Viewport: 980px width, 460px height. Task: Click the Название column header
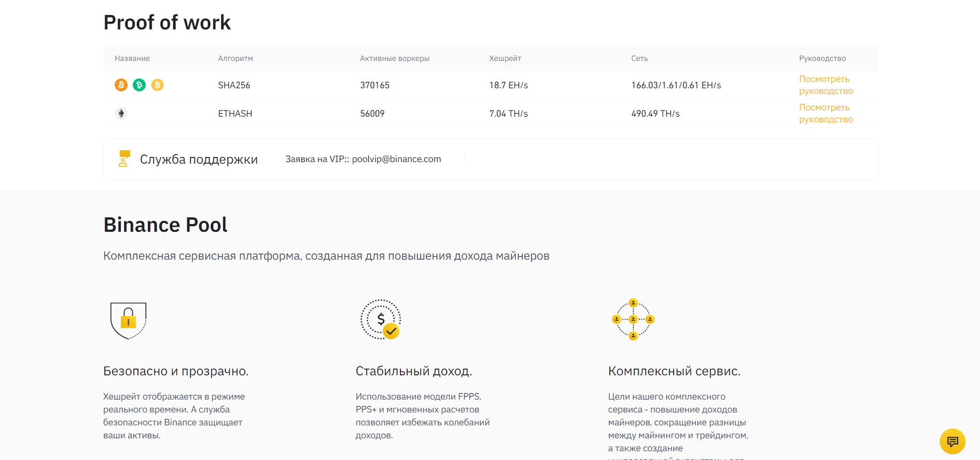click(132, 58)
